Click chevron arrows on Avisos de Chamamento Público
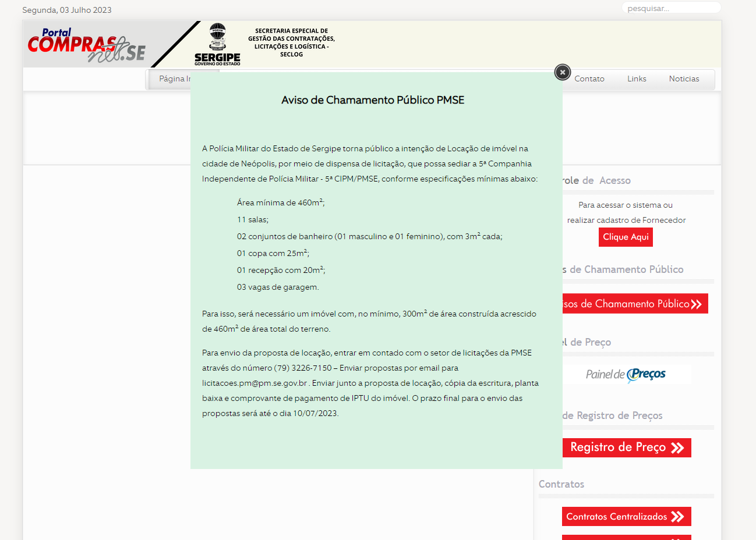 (696, 304)
